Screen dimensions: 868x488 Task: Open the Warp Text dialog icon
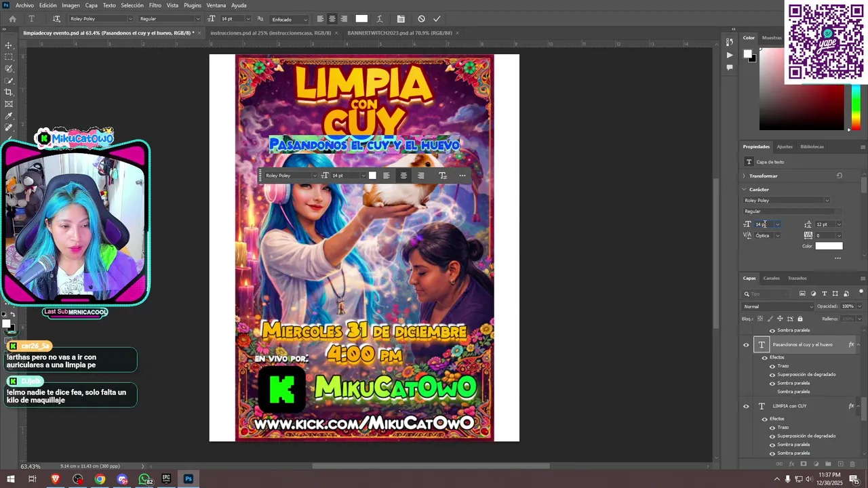tap(380, 19)
